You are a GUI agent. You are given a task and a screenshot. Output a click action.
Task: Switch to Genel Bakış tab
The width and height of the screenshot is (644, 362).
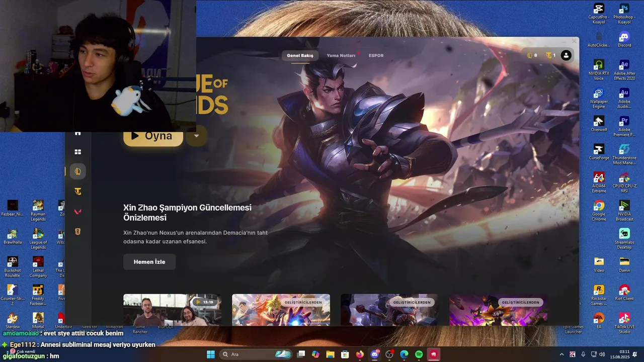tap(300, 55)
